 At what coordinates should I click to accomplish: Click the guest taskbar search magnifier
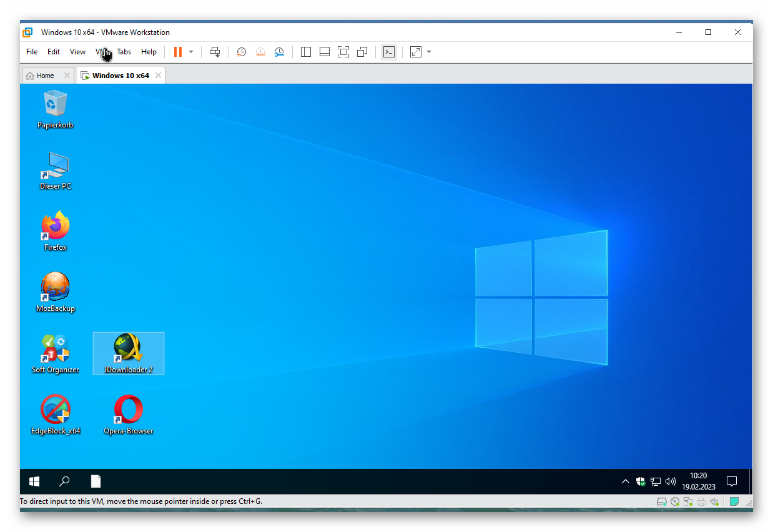(x=64, y=481)
